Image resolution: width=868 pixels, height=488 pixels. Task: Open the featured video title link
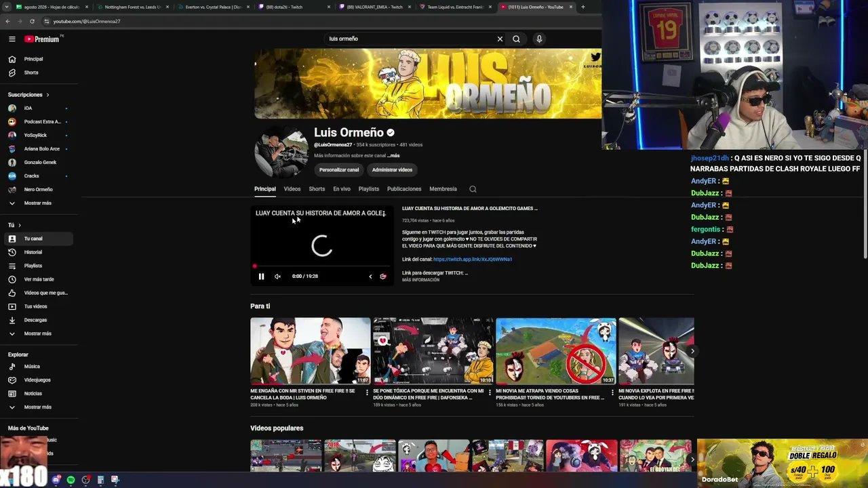(x=469, y=209)
